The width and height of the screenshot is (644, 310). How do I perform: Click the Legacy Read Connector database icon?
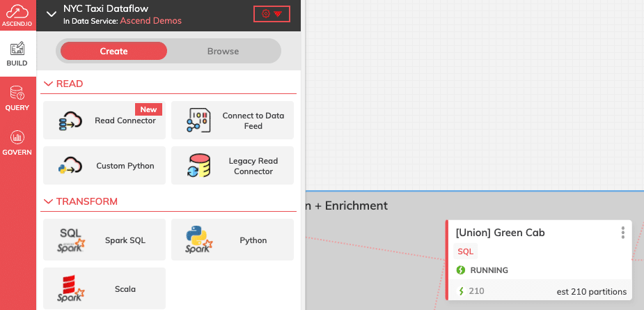[x=198, y=166]
